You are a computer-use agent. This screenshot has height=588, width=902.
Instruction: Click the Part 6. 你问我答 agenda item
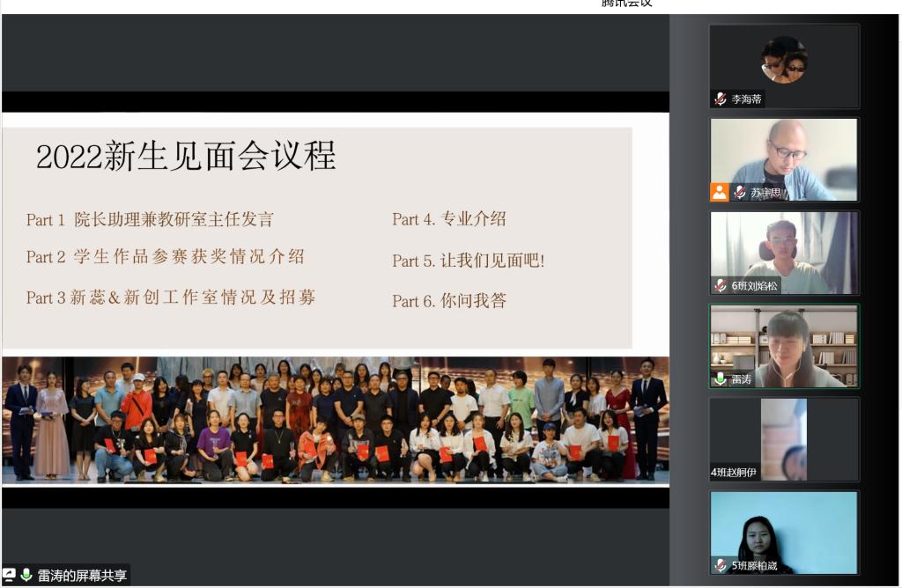449,301
